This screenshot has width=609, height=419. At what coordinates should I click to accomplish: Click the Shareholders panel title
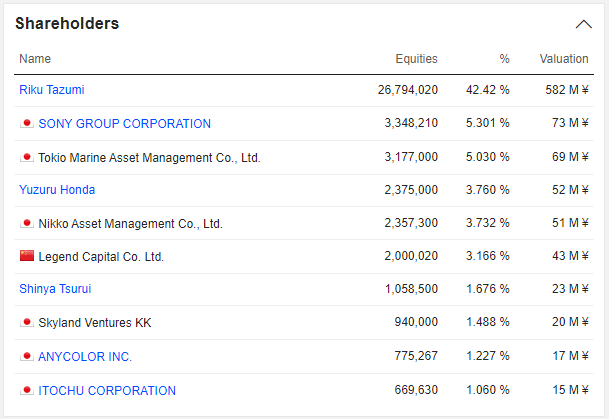tap(67, 23)
